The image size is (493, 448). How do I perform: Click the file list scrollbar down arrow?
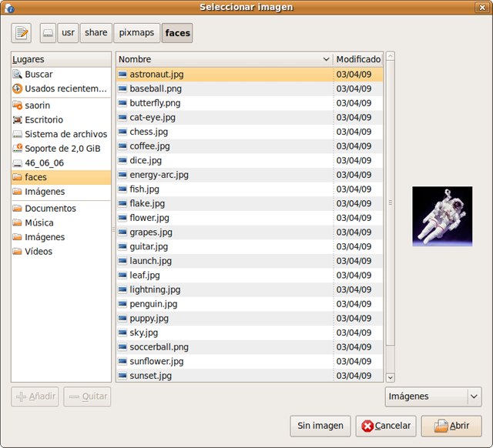(390, 377)
